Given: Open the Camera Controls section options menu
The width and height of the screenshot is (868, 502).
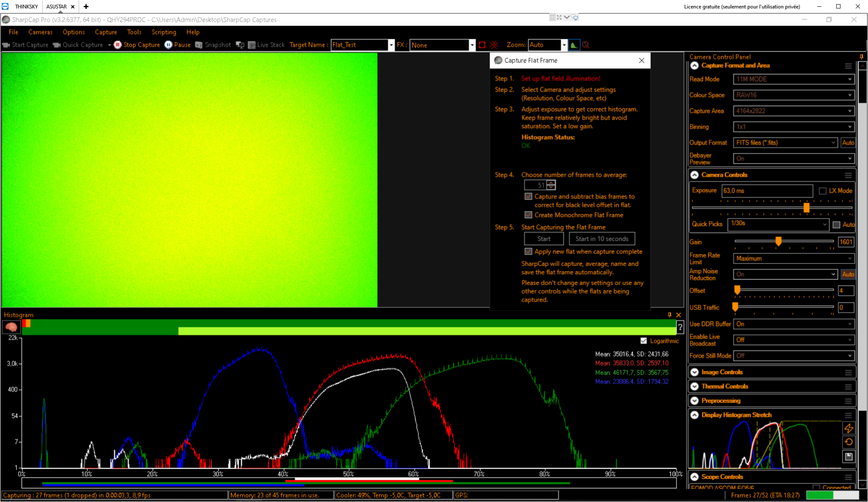Looking at the screenshot, I should (848, 175).
